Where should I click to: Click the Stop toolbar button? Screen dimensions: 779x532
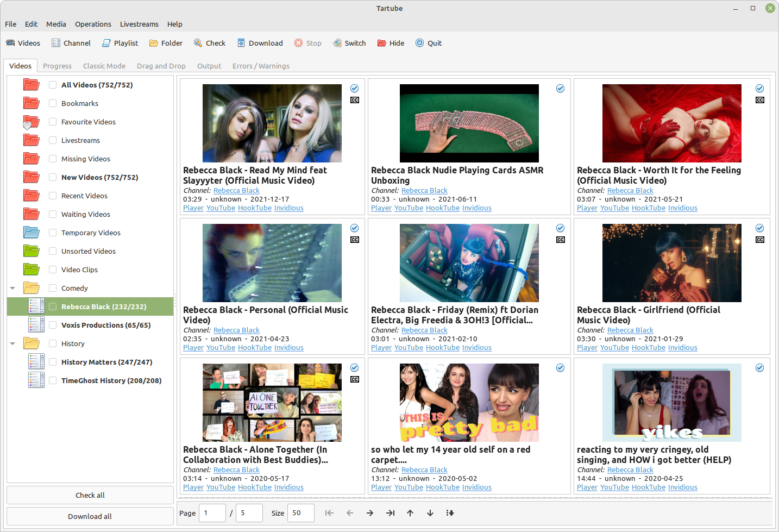[x=308, y=43]
